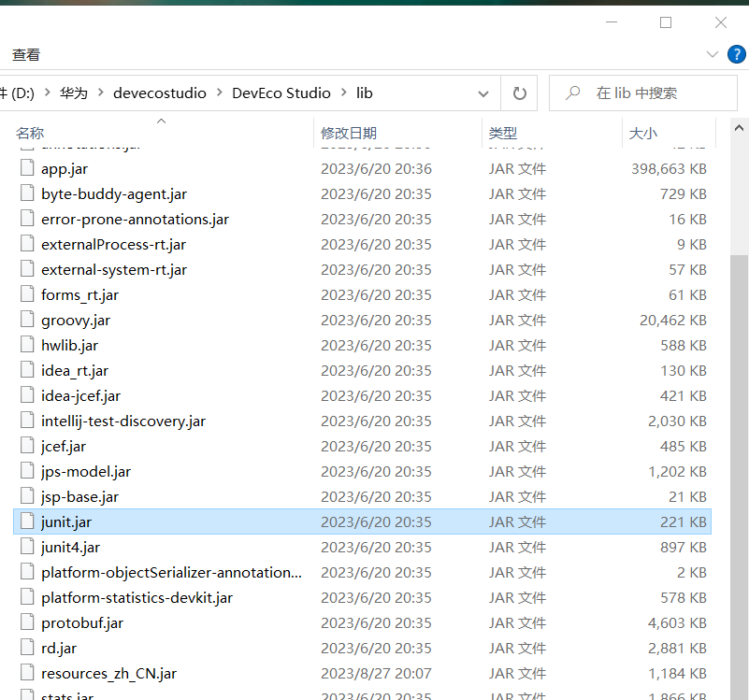
Task: Click the error-prone-annotations.jar file icon
Action: tap(27, 219)
